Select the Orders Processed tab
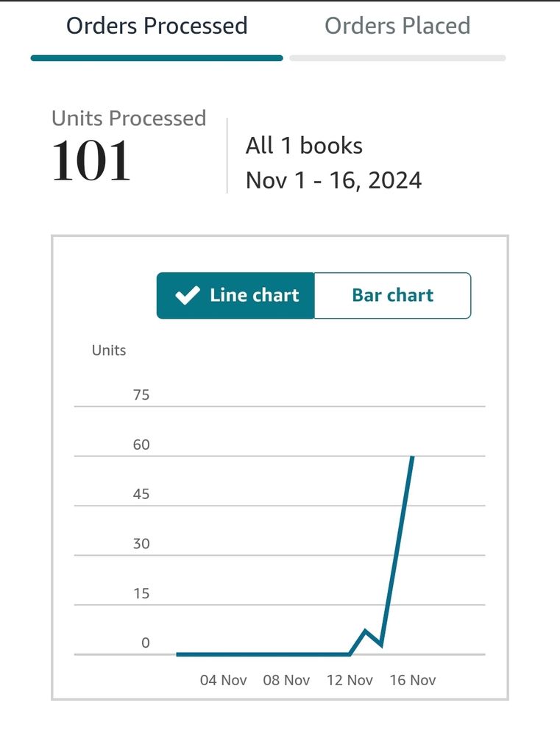560x736 pixels. click(157, 26)
